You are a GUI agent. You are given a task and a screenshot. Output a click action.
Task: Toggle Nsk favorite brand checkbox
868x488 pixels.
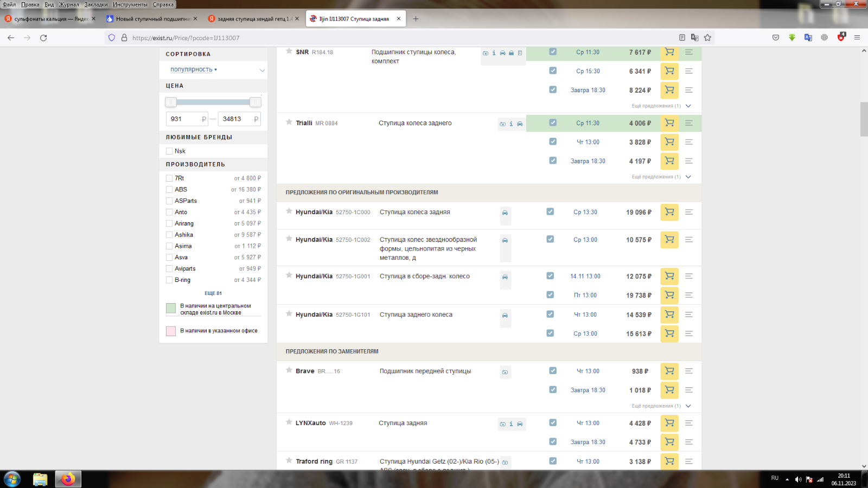tap(169, 151)
